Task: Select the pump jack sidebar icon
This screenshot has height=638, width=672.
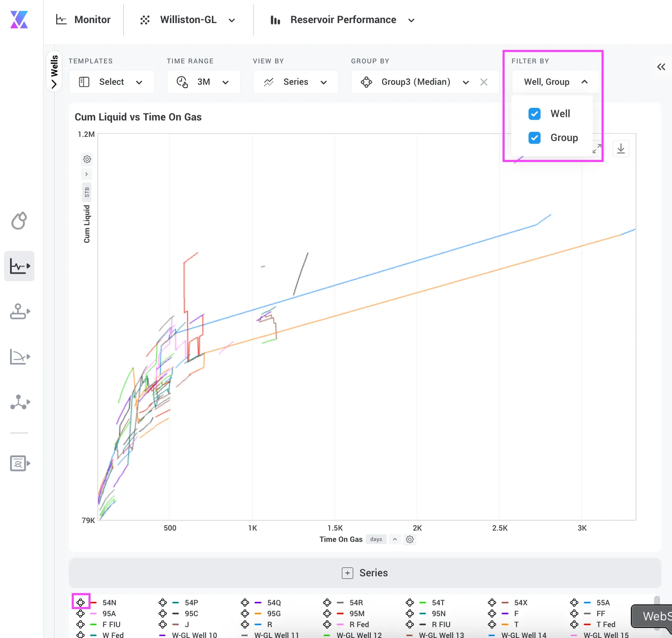Action: (x=20, y=311)
